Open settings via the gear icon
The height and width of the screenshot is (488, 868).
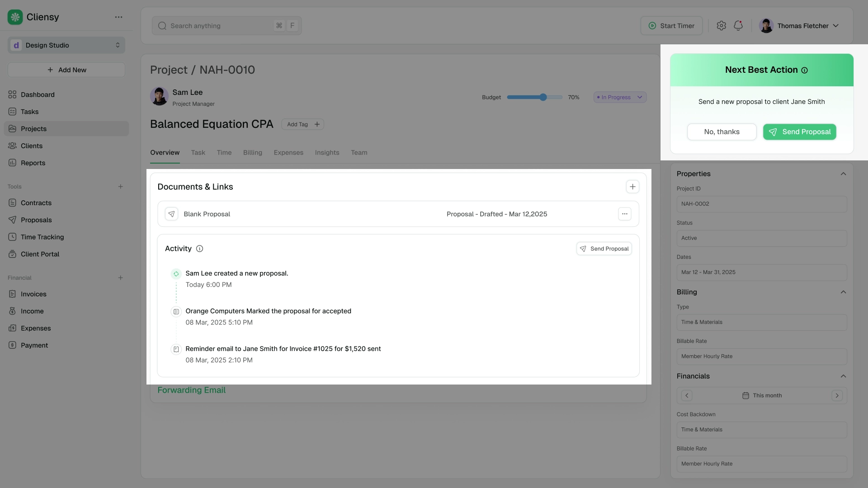point(722,26)
